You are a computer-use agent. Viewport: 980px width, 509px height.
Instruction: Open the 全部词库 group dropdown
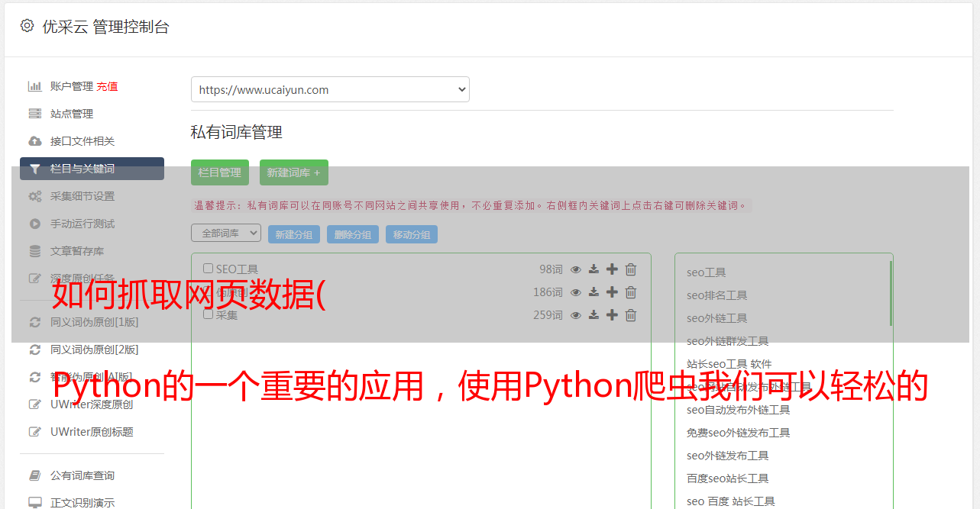click(x=226, y=233)
